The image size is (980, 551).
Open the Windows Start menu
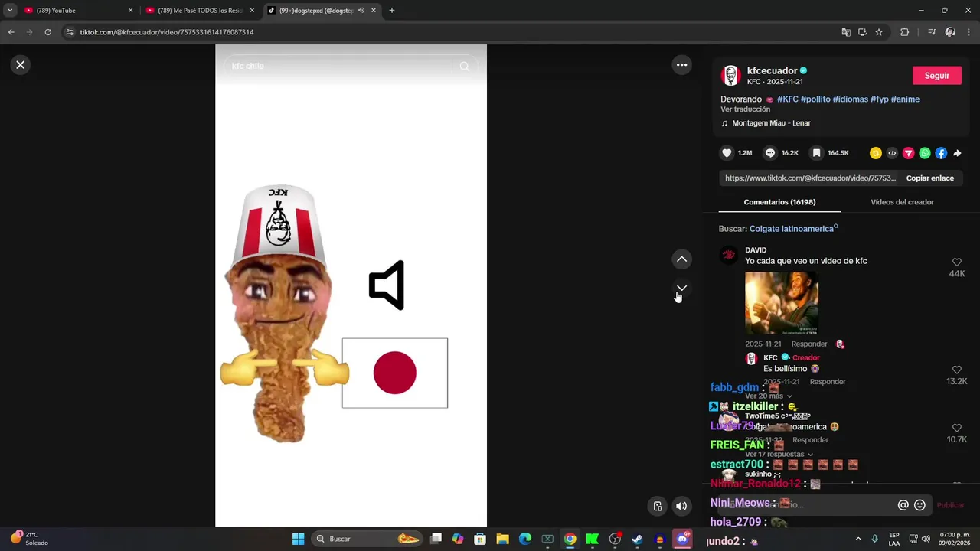coord(298,539)
